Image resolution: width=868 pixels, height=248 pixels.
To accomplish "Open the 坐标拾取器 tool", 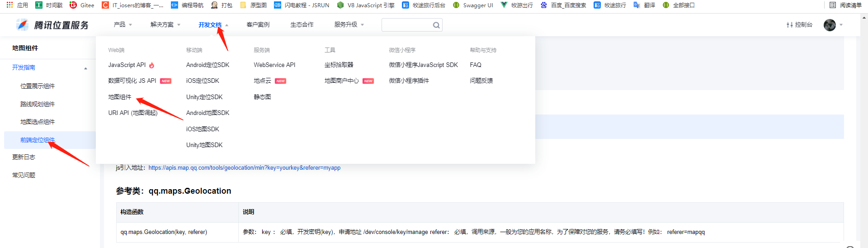I will point(339,65).
